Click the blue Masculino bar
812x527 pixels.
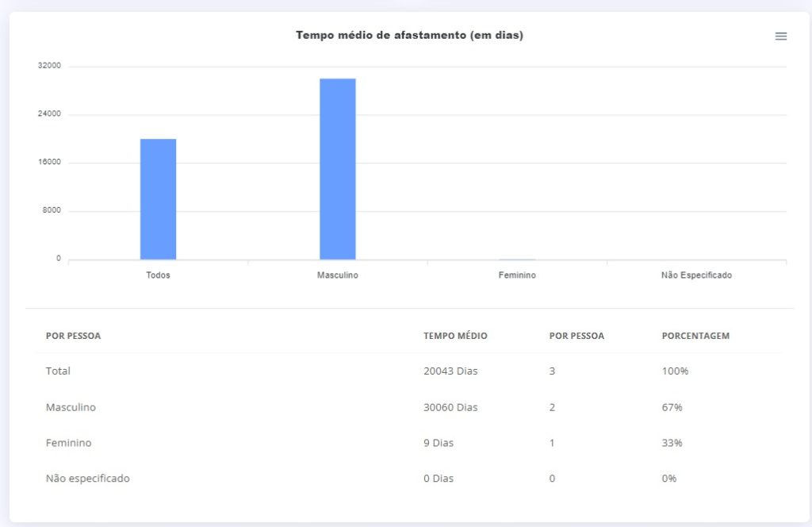tap(338, 169)
